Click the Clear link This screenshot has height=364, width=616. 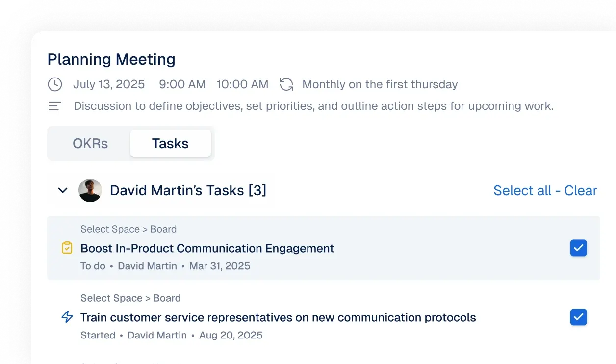click(581, 191)
